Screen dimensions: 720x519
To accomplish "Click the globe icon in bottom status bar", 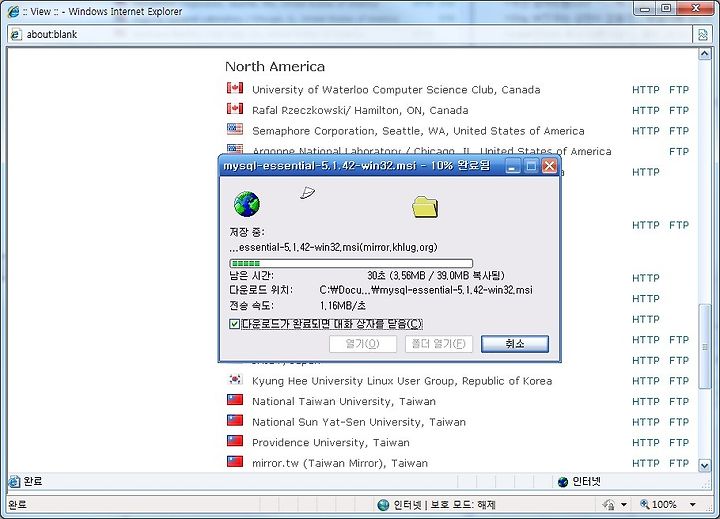I will click(x=383, y=505).
